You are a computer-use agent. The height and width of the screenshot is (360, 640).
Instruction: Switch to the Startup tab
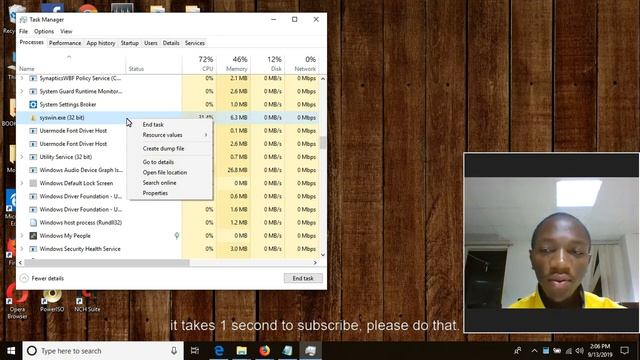pyautogui.click(x=130, y=43)
